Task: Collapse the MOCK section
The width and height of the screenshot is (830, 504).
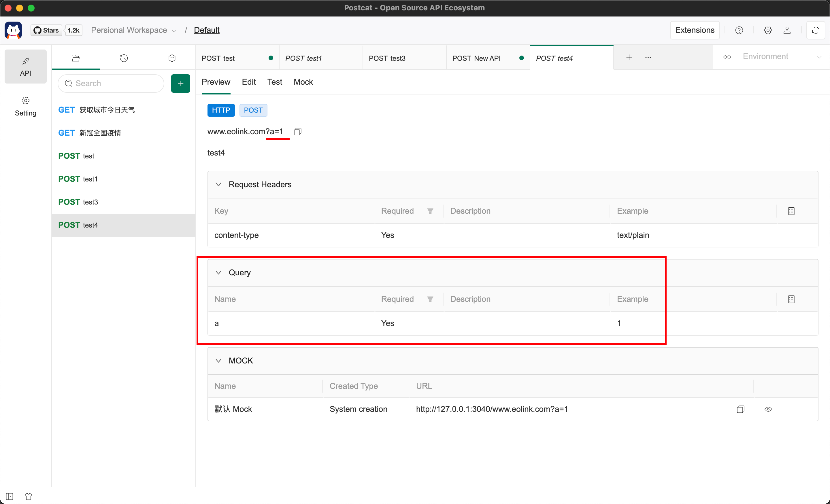Action: (x=218, y=361)
